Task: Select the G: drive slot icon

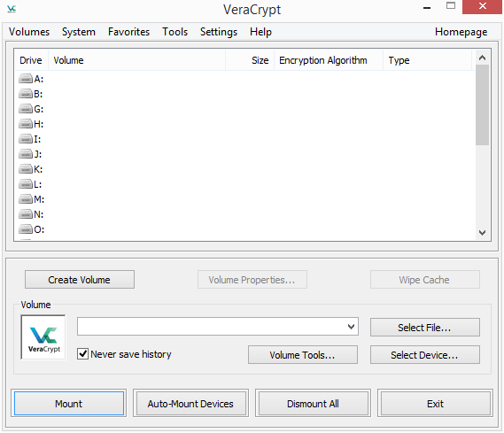Action: click(x=26, y=109)
